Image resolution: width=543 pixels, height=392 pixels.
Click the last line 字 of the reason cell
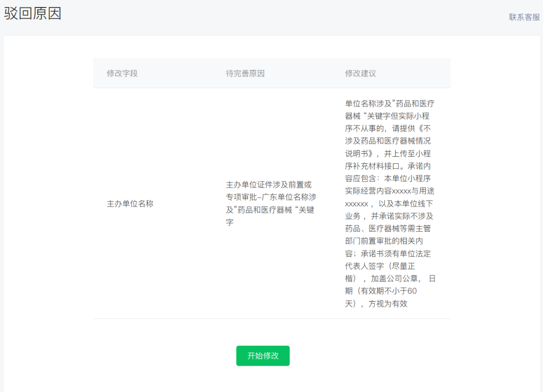click(229, 222)
